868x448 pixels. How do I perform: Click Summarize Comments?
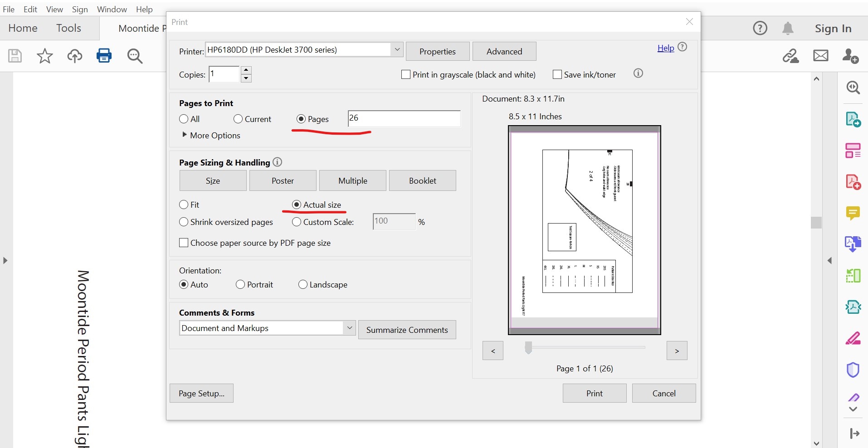click(x=407, y=330)
